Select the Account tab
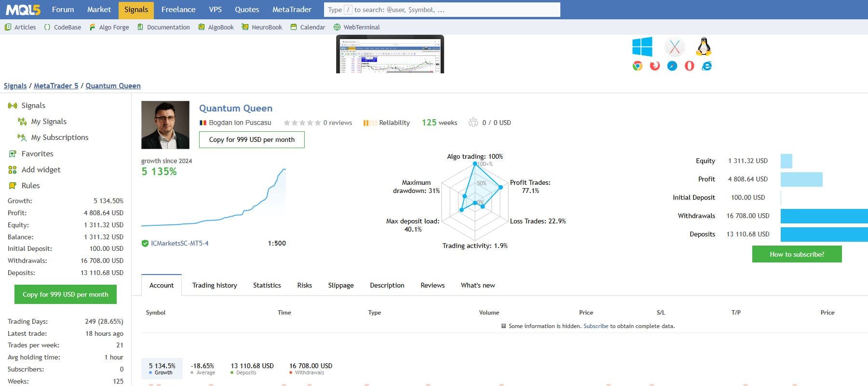 162,285
